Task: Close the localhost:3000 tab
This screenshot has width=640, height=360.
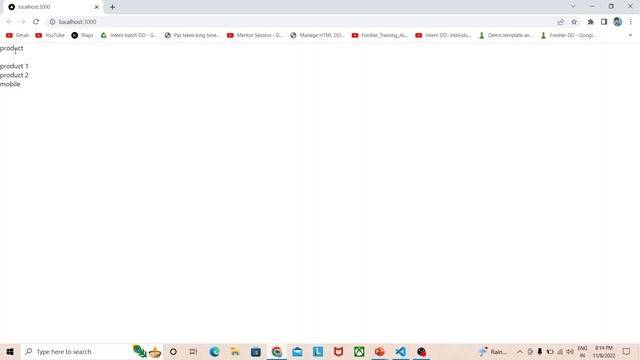Action: coord(97,7)
